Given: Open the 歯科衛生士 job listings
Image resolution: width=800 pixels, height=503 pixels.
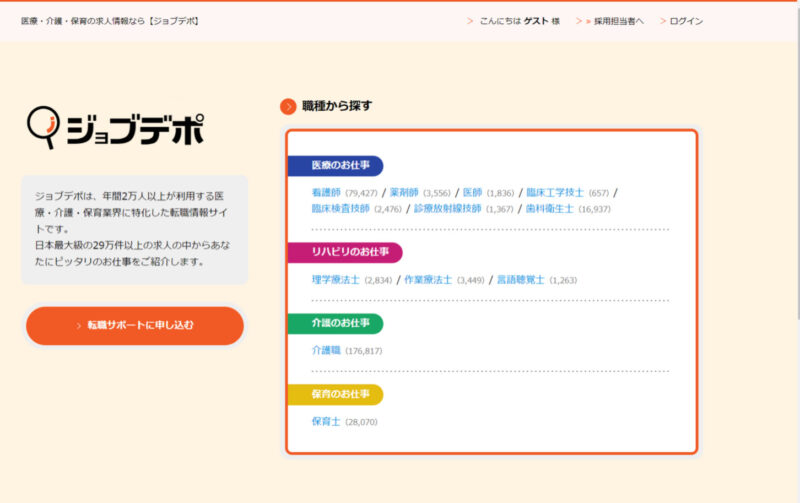Looking at the screenshot, I should click(549, 208).
